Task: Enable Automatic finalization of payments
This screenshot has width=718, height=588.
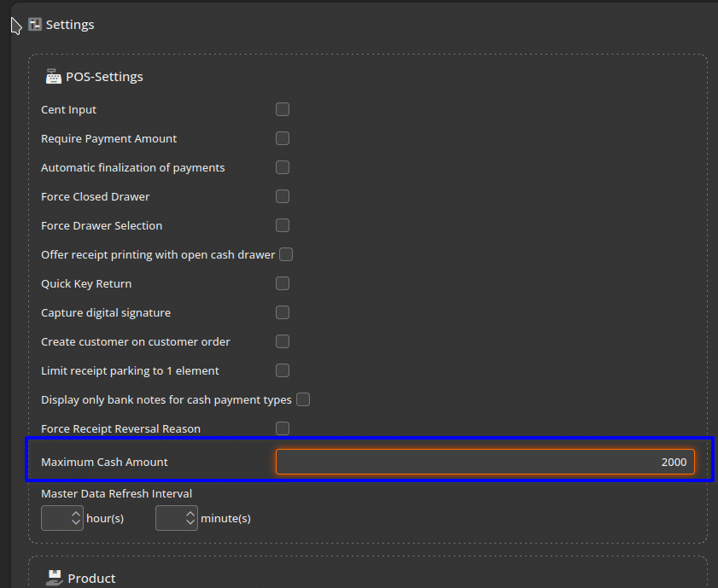Action: pyautogui.click(x=283, y=167)
